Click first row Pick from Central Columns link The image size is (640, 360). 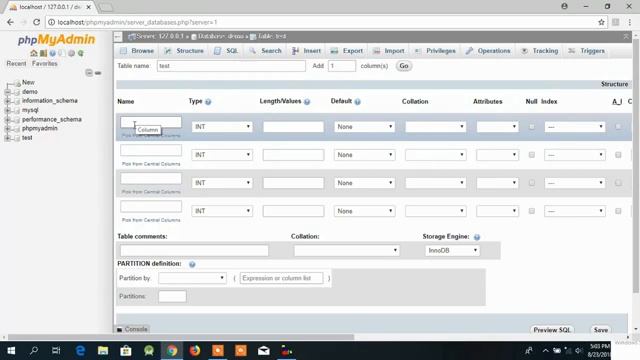(x=151, y=136)
